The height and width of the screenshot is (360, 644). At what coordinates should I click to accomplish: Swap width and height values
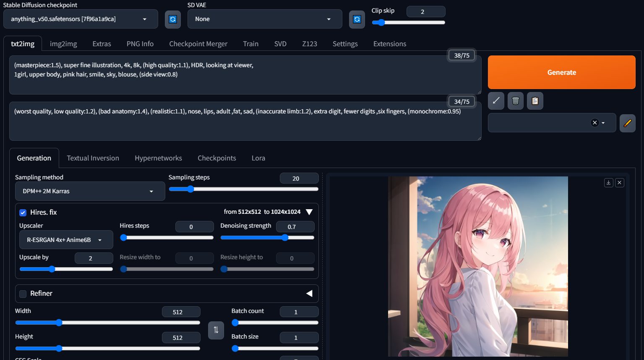pyautogui.click(x=216, y=330)
